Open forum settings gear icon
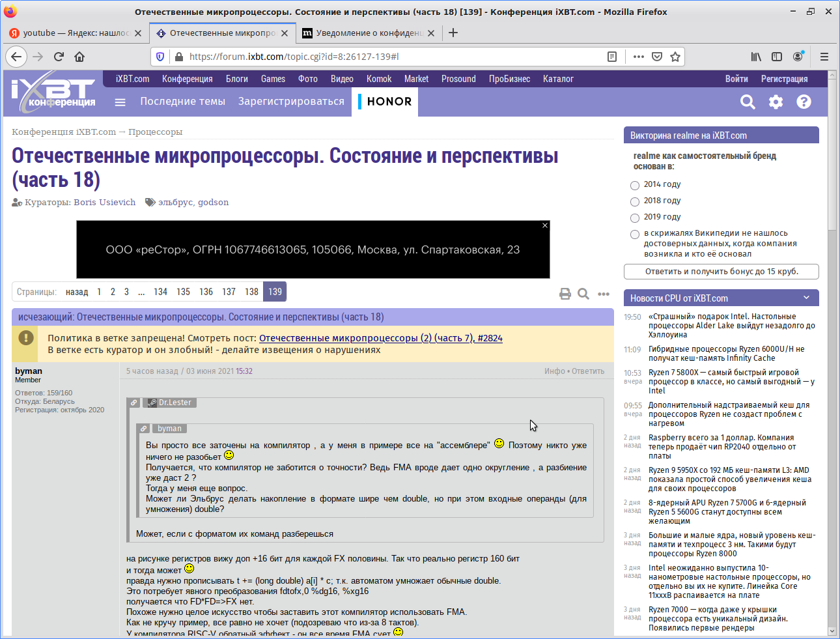Viewport: 840px width, 639px height. pos(776,102)
